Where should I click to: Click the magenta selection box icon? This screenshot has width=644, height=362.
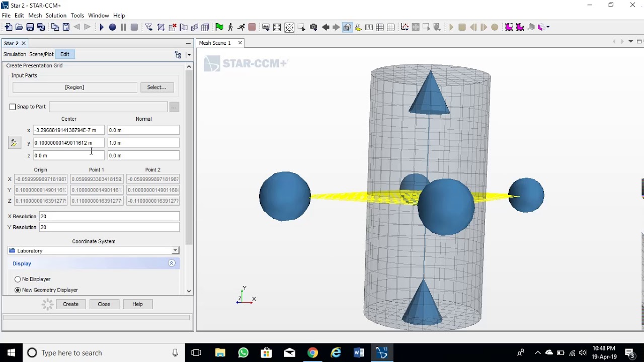(x=509, y=27)
